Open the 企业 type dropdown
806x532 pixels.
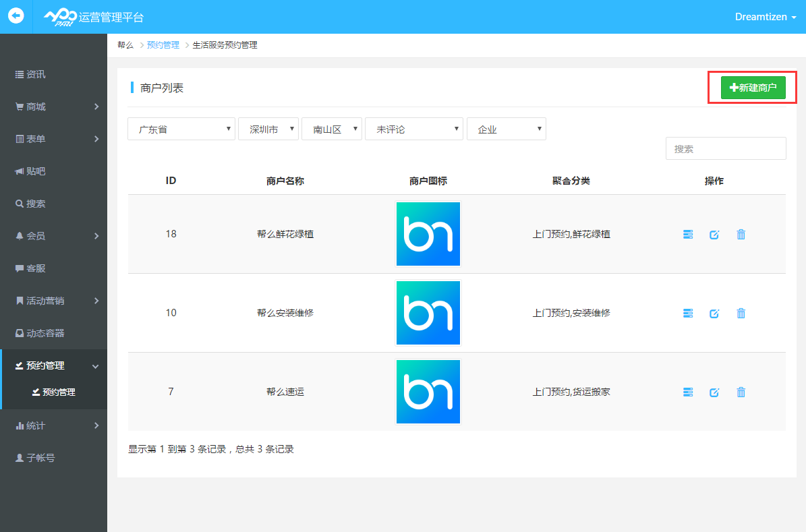[507, 129]
